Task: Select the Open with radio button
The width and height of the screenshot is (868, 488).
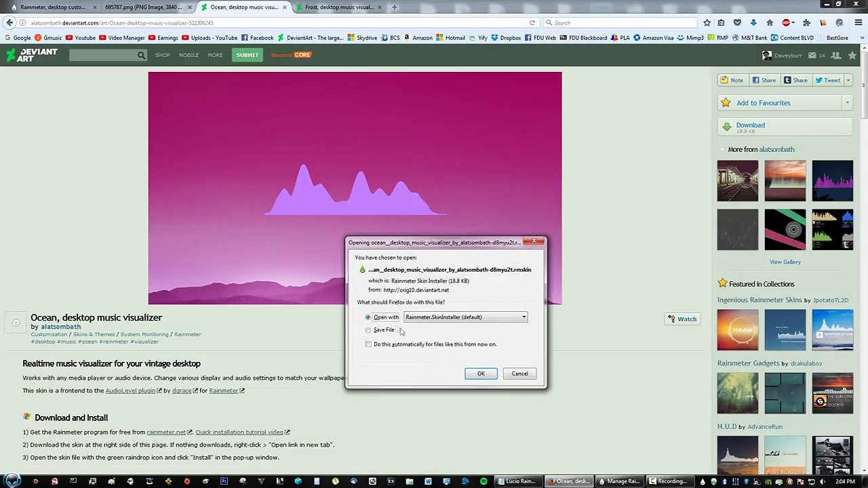Action: click(x=368, y=317)
